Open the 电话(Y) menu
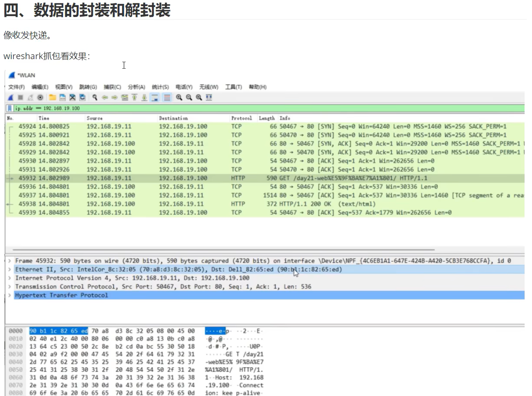532x396 pixels. coord(184,87)
